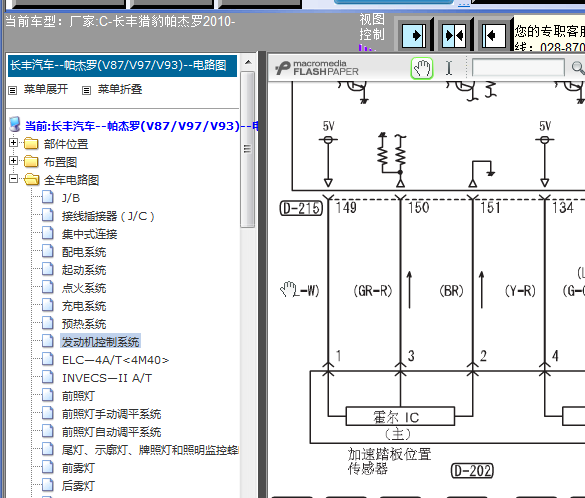Click the page icon beside J/B
The width and height of the screenshot is (585, 498).
click(x=48, y=196)
